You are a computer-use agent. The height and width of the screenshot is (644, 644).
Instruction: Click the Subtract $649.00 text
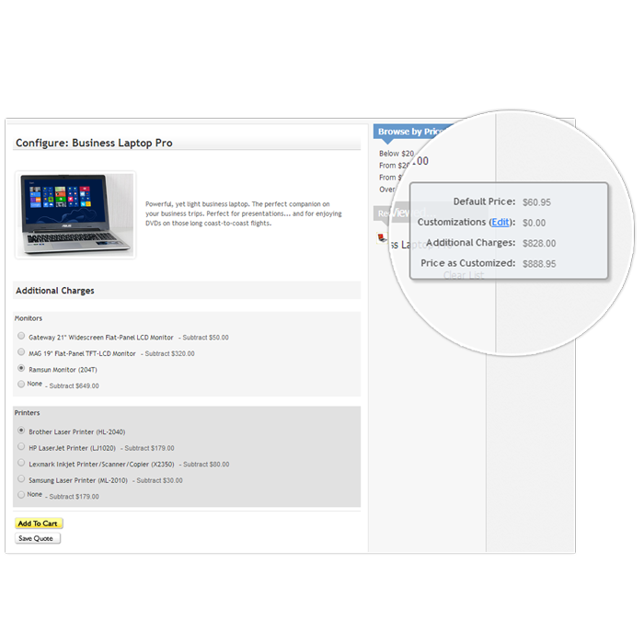pos(74,386)
